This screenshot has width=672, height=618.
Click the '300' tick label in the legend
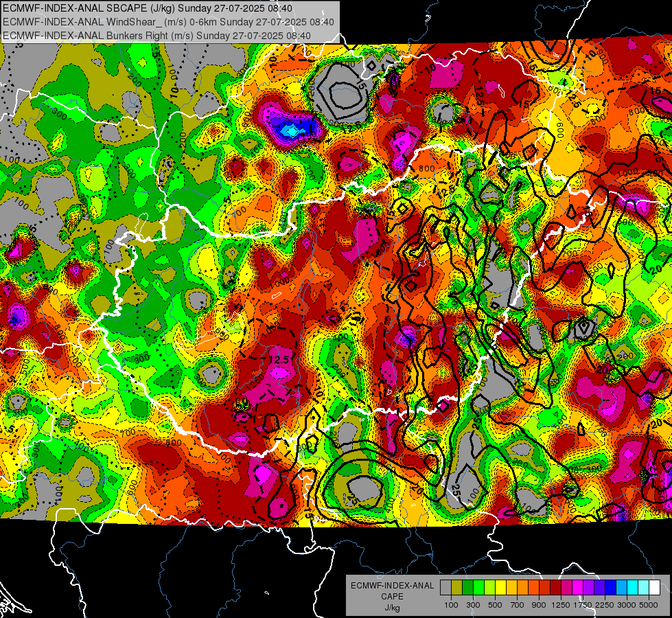pos(473,605)
